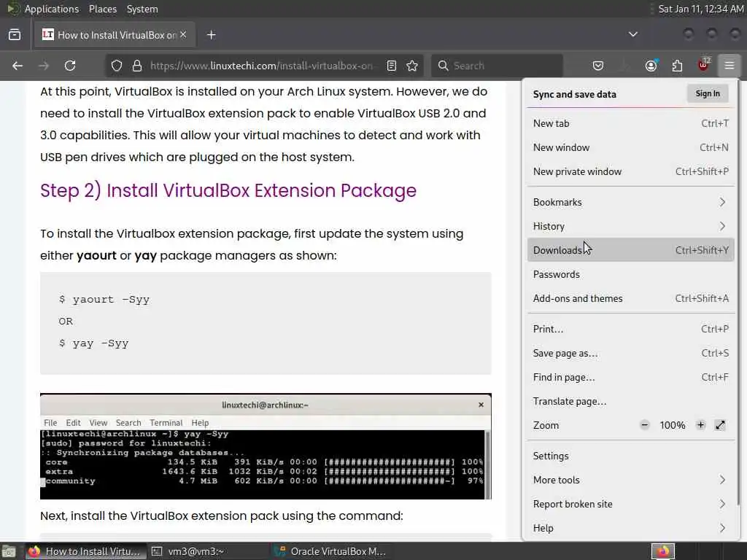Expand the More tools submenu
Image resolution: width=747 pixels, height=560 pixels.
(630, 480)
